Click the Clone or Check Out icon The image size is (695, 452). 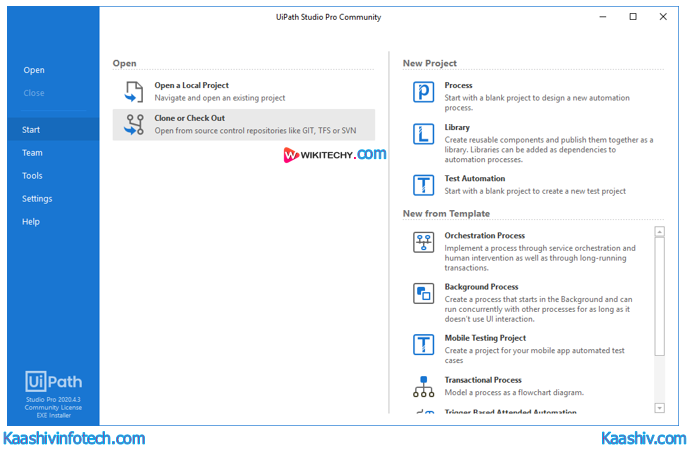134,125
